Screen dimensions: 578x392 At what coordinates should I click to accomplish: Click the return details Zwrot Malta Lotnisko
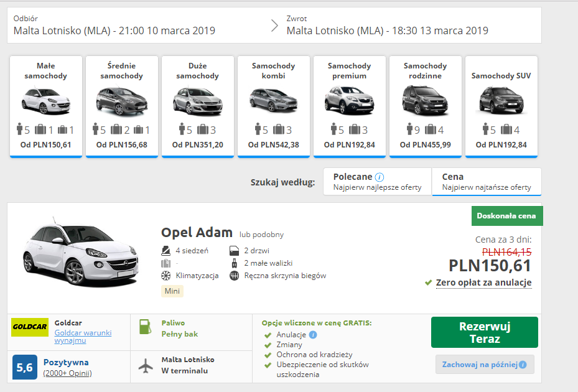[x=388, y=26]
